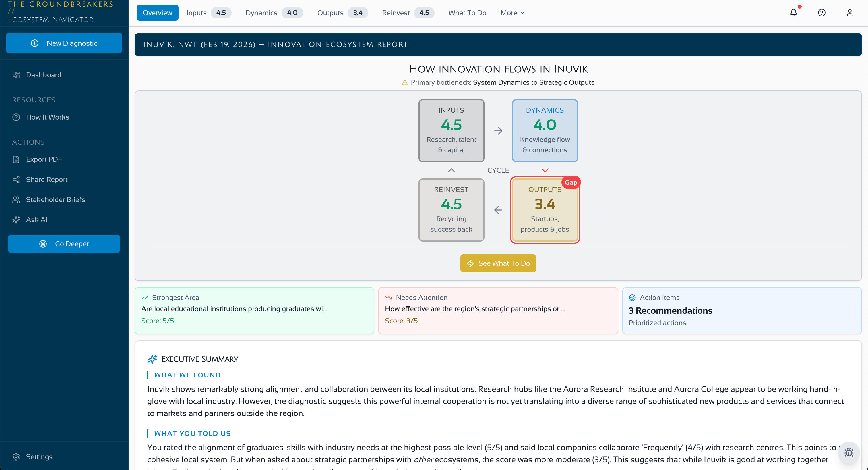The height and width of the screenshot is (470, 868).
Task: Go to Dashboard in sidebar
Action: tap(43, 75)
